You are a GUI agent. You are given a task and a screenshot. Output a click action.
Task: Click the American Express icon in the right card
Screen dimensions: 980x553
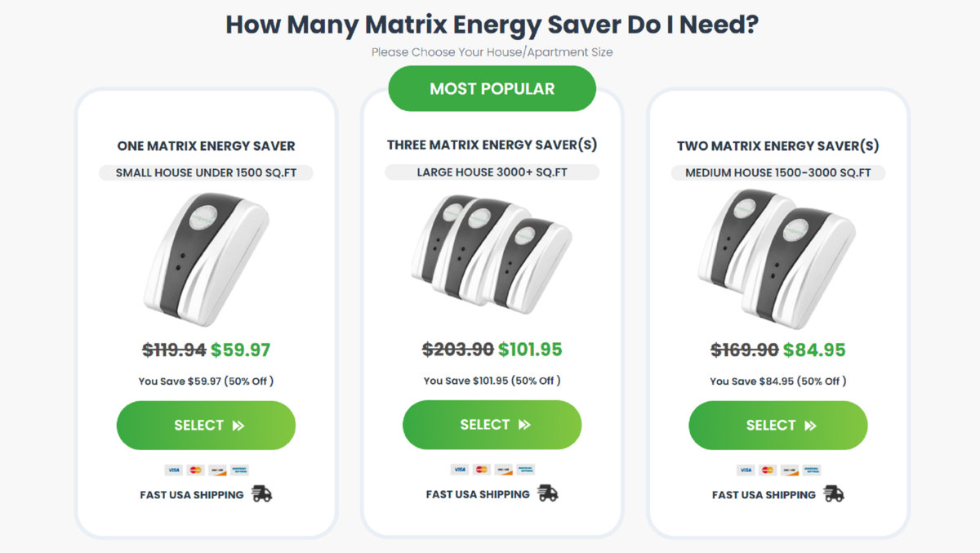point(811,470)
